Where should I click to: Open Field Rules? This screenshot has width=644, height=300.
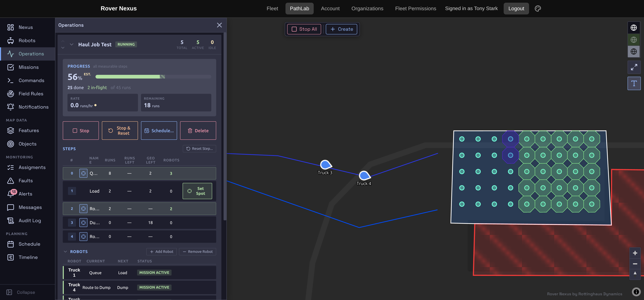click(28, 93)
